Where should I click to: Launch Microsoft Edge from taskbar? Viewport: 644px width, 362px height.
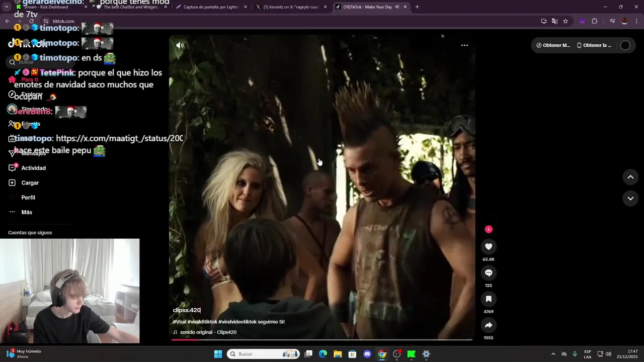[323, 354]
